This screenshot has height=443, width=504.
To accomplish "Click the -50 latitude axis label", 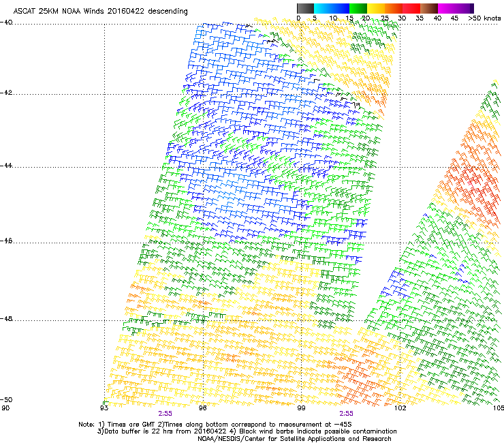I will (6, 399).
